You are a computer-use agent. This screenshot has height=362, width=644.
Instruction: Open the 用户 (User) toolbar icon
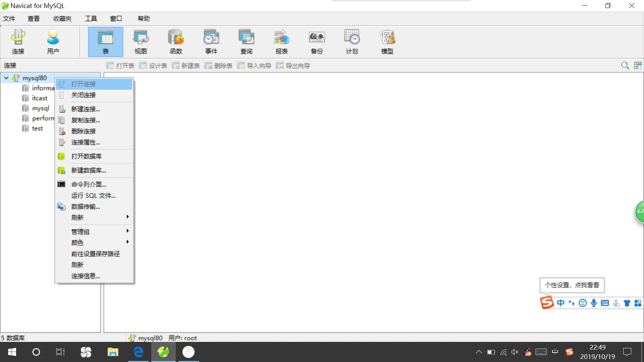click(53, 42)
